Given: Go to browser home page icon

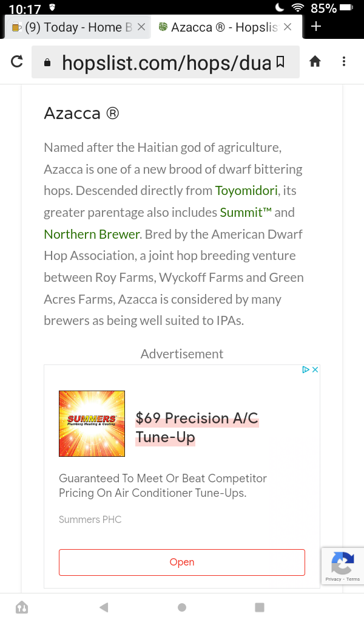Looking at the screenshot, I should pos(315,61).
